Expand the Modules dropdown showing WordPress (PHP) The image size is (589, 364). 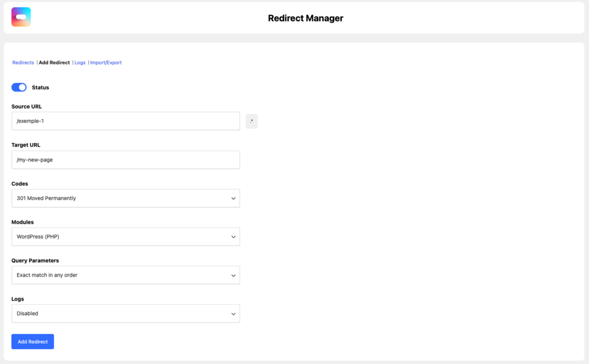pos(125,237)
